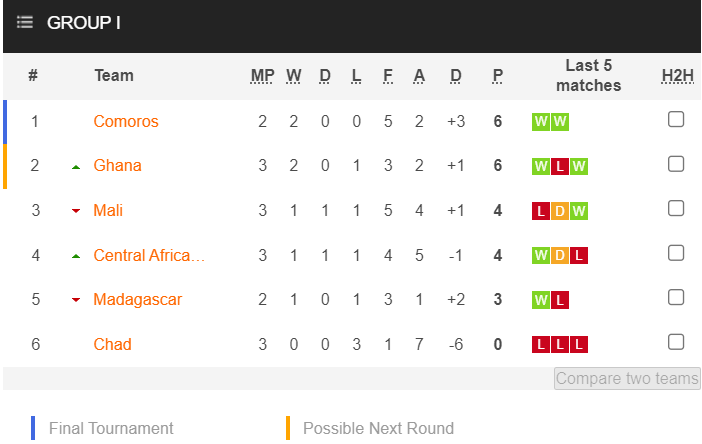Click the green up arrow next to Ghana
Image resolution: width=702 pixels, height=444 pixels.
click(76, 167)
